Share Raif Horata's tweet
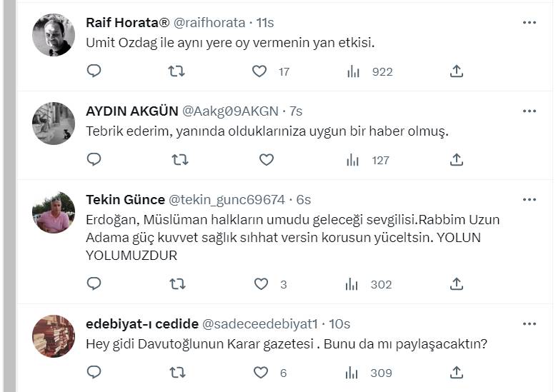This screenshot has height=392, width=556. [457, 71]
